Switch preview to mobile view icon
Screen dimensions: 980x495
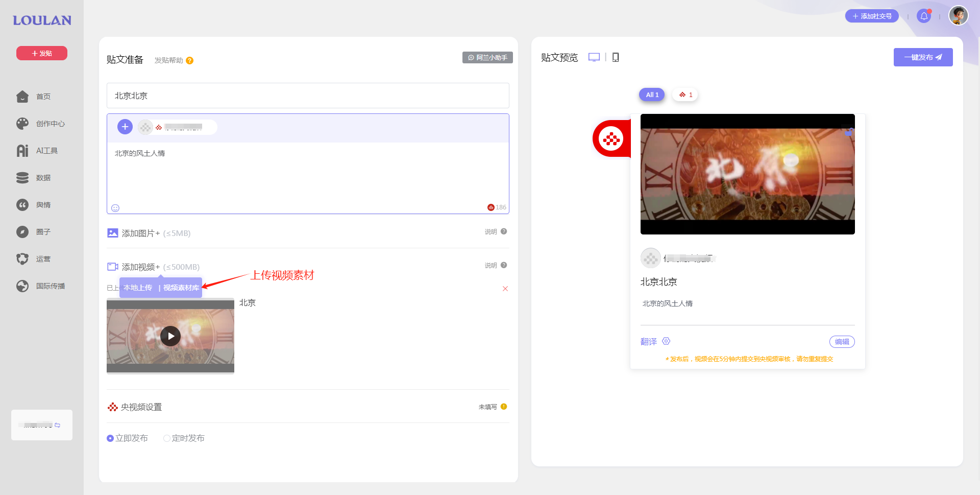pyautogui.click(x=616, y=57)
